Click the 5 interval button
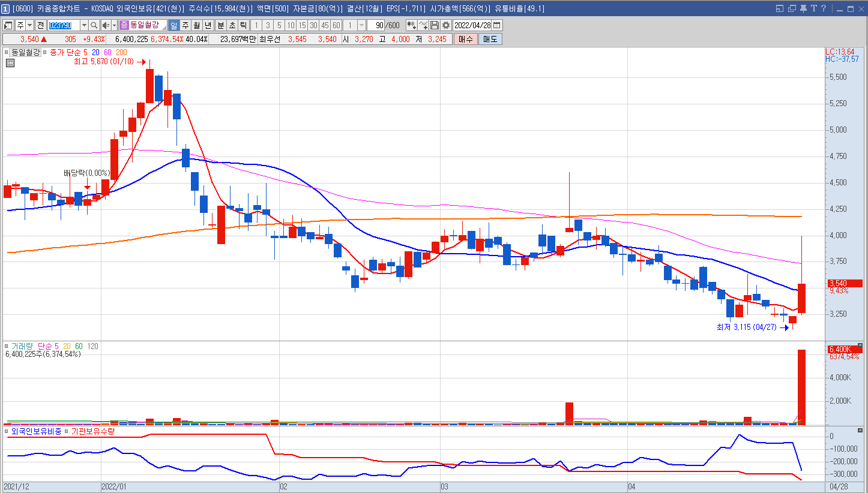The width and height of the screenshot is (868, 493). (x=279, y=25)
